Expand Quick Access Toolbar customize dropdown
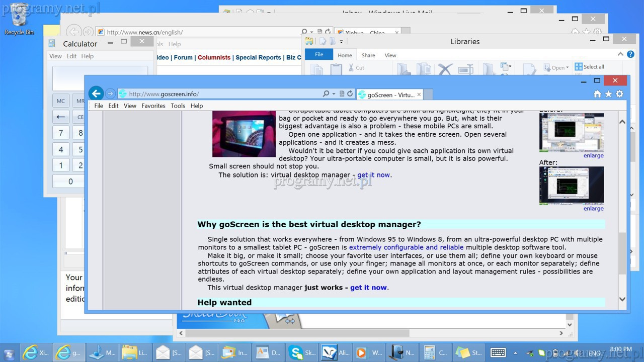The height and width of the screenshot is (362, 644). [x=341, y=42]
